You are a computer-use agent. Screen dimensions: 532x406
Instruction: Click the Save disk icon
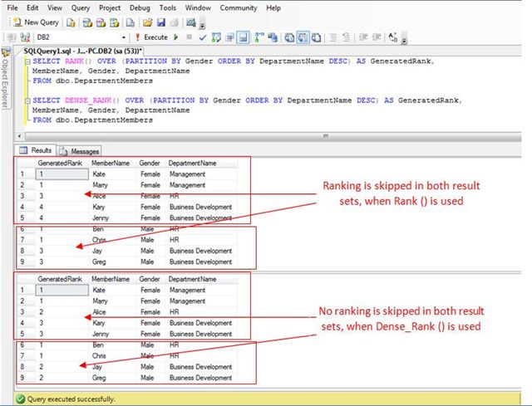[160, 22]
